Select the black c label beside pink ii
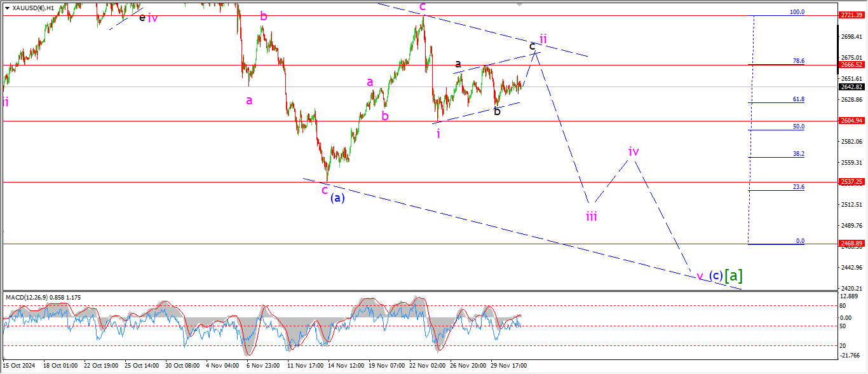The height and width of the screenshot is (374, 868). pyautogui.click(x=532, y=46)
